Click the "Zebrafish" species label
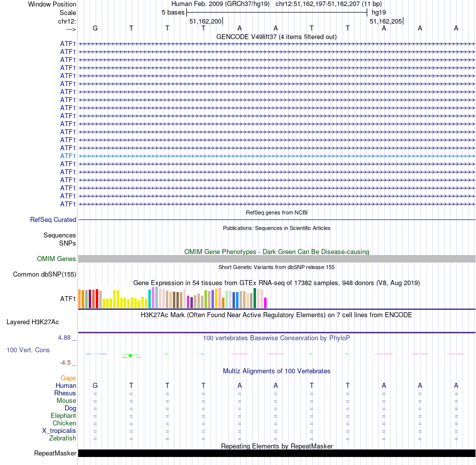Screen dimensions: 476x465 pos(63,438)
